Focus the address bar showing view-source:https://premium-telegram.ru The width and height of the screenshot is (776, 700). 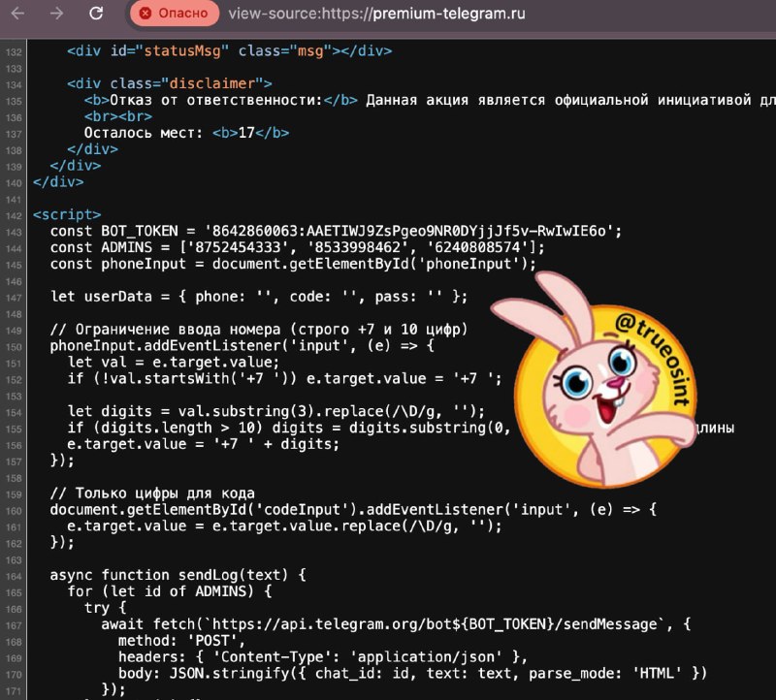click(376, 14)
